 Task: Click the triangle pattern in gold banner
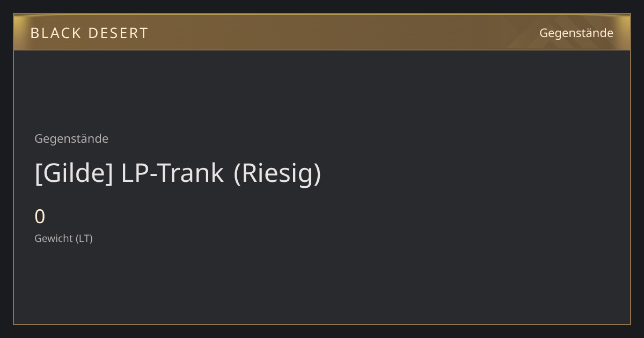click(x=558, y=32)
